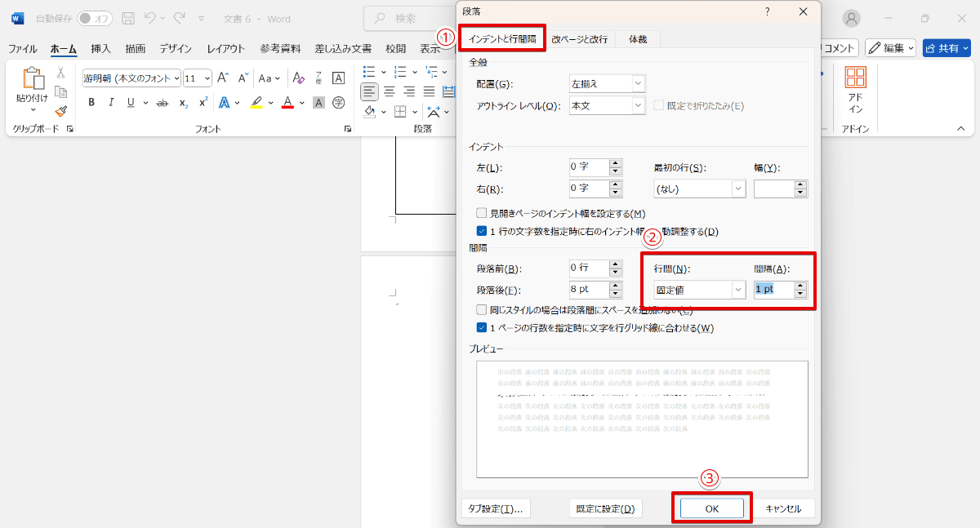Pick the yellow text highlight color
The height and width of the screenshot is (528, 980).
tap(256, 103)
